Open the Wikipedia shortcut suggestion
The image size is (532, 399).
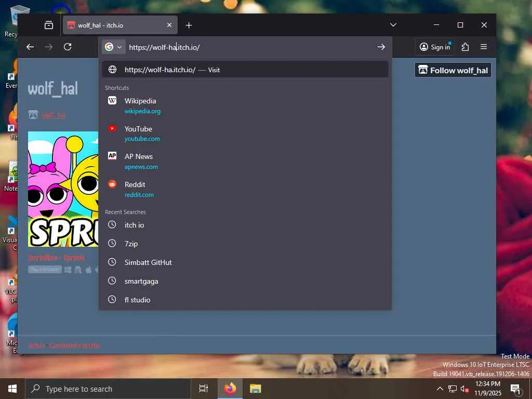point(245,105)
